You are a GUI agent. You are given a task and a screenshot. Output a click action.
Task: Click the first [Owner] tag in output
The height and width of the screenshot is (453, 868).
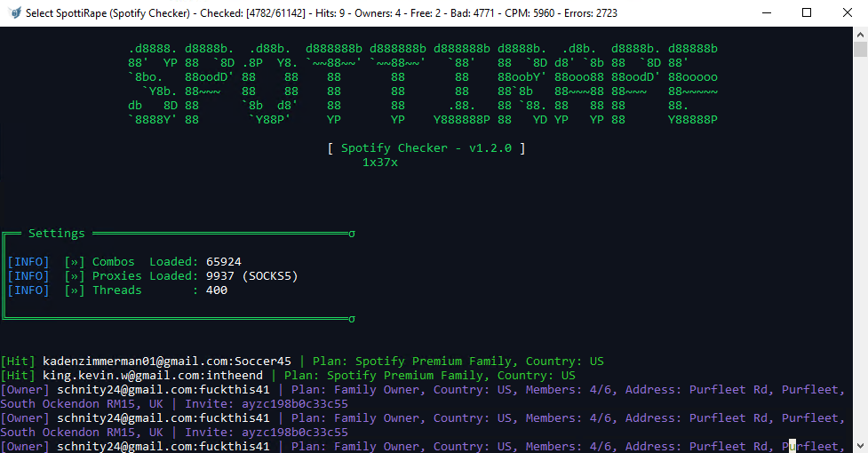tap(25, 390)
